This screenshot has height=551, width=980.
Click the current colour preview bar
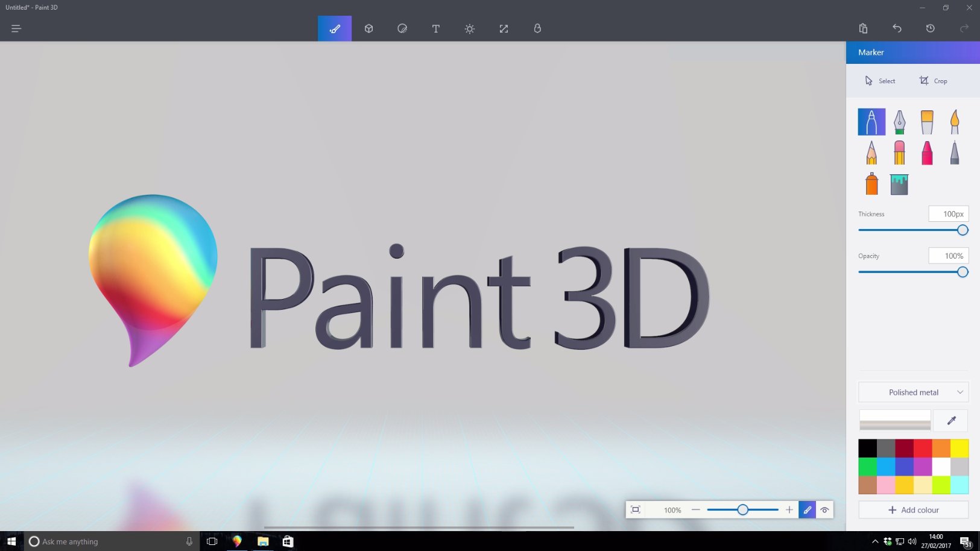point(895,420)
